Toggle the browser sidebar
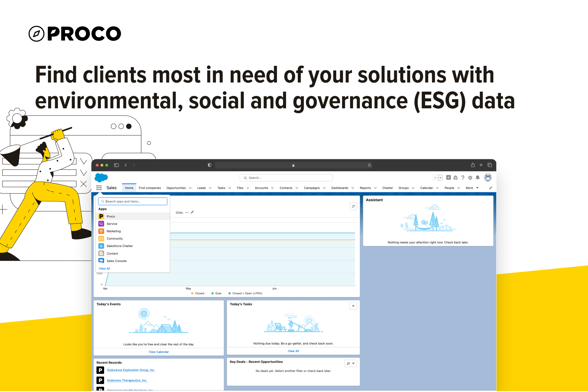 pyautogui.click(x=116, y=165)
